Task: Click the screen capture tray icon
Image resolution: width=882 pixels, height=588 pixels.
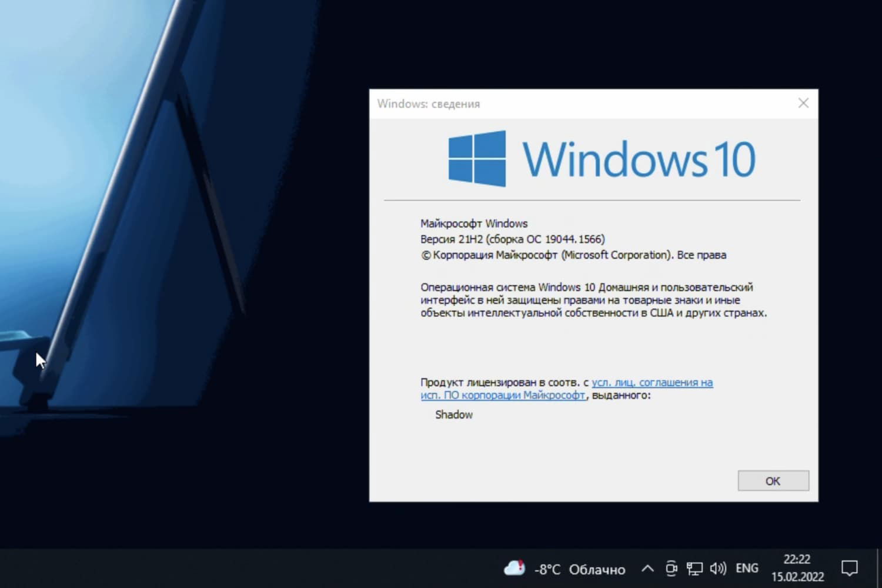Action: (x=671, y=568)
